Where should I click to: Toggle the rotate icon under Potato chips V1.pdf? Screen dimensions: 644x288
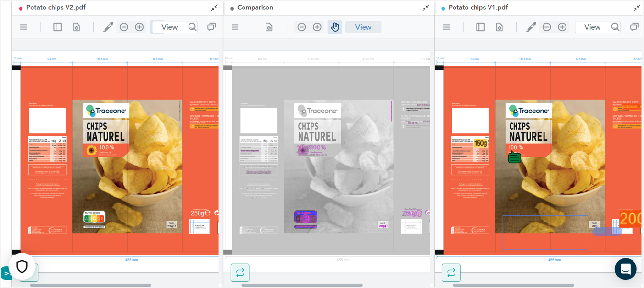(x=450, y=272)
